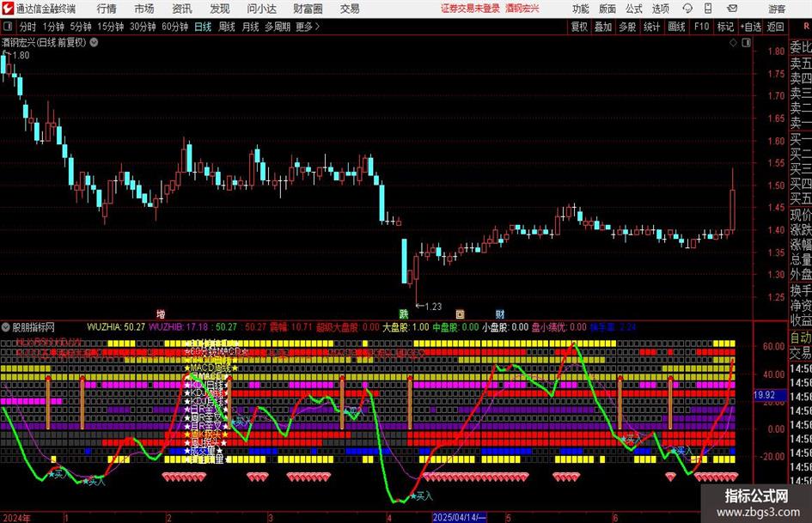Open the 行情 menu
Image resolution: width=812 pixels, height=523 pixels.
[107, 9]
